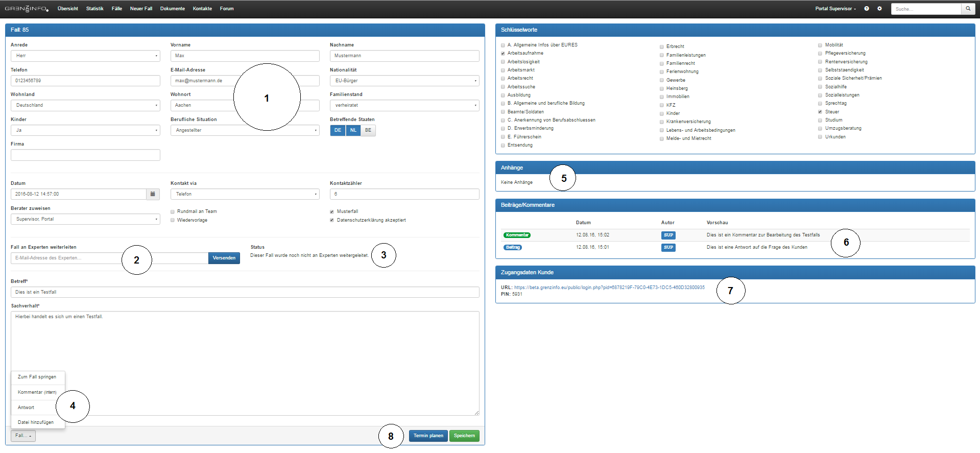980x453 pixels.
Task: Check the Familienrecht keyword
Action: pyautogui.click(x=662, y=64)
